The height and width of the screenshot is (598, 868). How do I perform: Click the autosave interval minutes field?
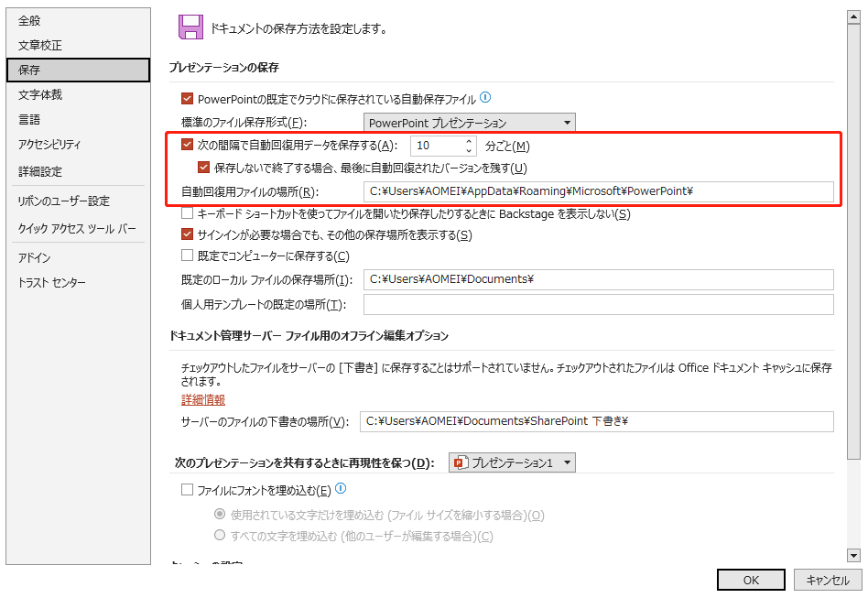click(x=437, y=146)
